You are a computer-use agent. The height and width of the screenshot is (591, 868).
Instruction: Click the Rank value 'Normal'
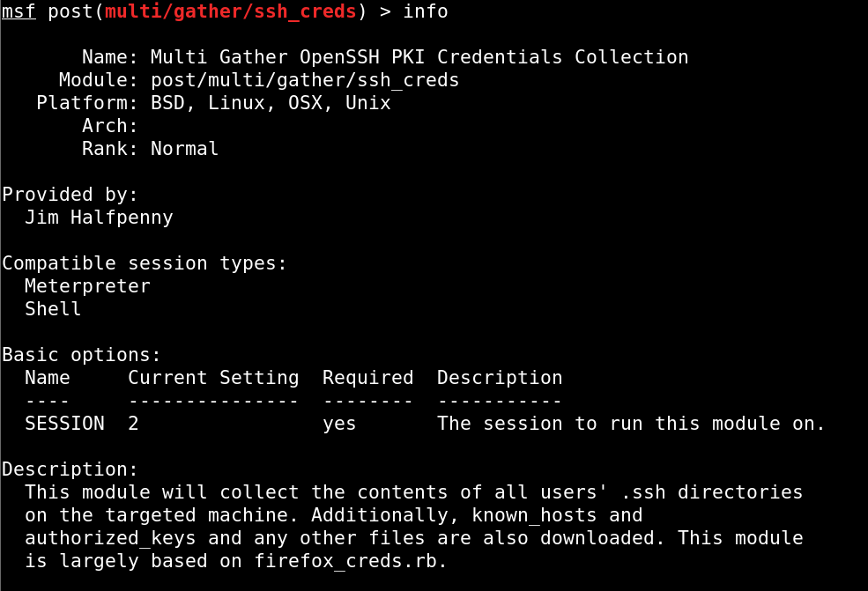tap(184, 149)
